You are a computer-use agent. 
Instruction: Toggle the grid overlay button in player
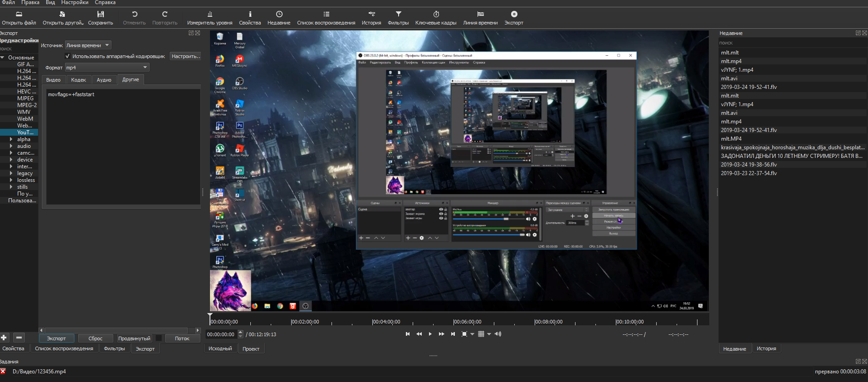(x=481, y=334)
